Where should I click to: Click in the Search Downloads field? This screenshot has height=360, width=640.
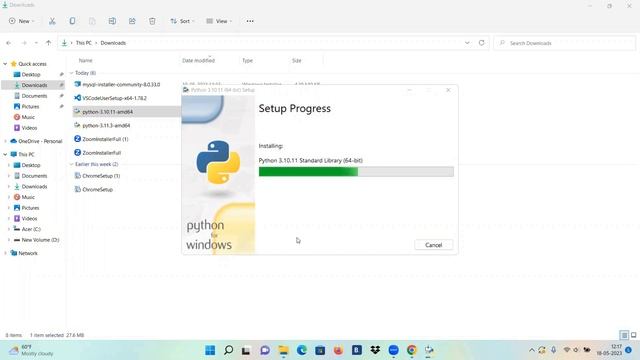tap(565, 43)
